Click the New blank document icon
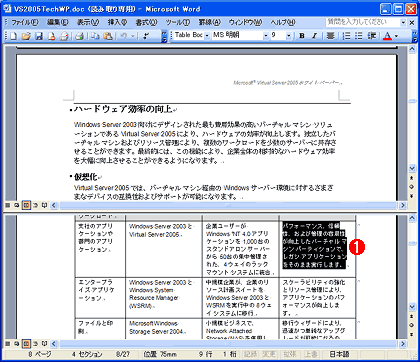420x362 pixels. (13, 36)
